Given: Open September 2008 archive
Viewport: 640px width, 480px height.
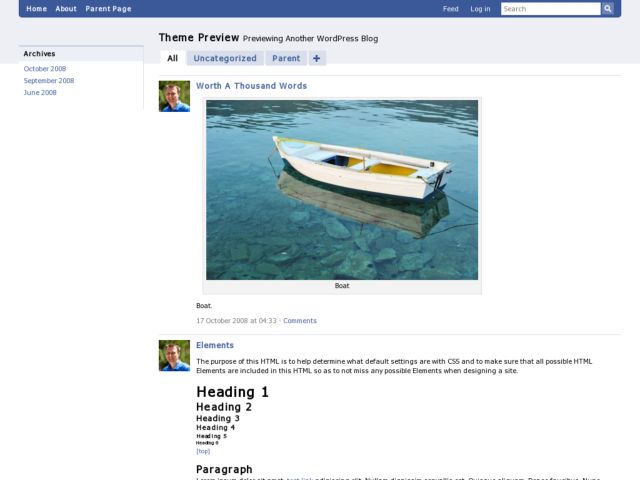Looking at the screenshot, I should point(49,80).
